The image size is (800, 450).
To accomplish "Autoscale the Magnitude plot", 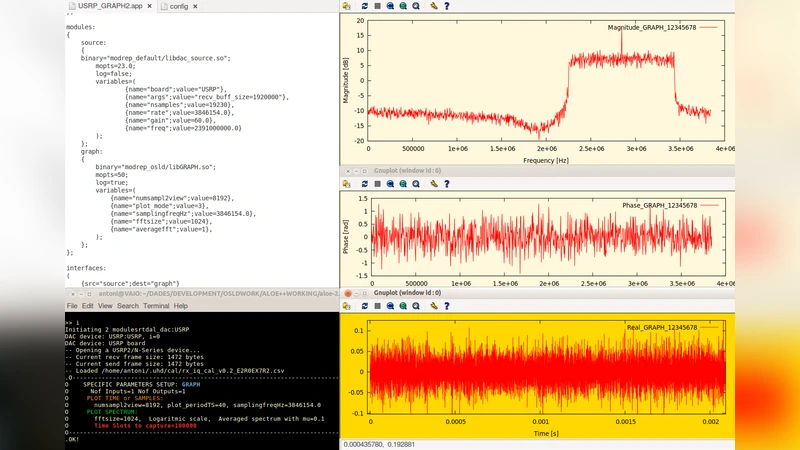I will coord(416,5).
